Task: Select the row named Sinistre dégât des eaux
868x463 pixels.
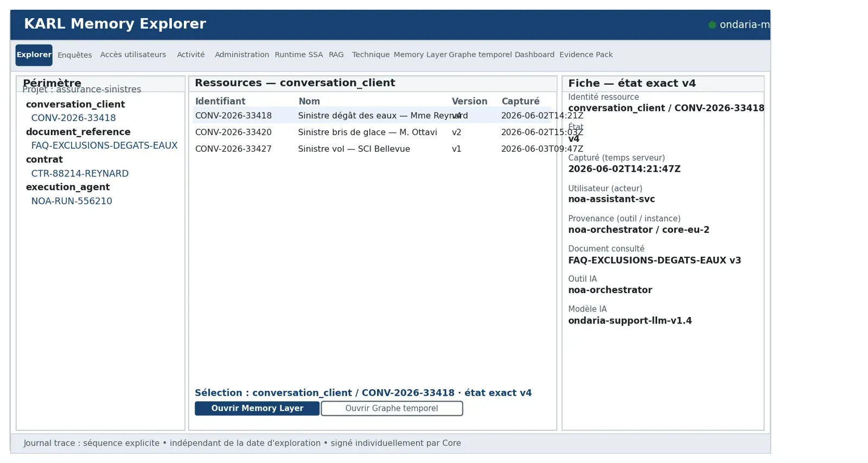Action: click(372, 116)
